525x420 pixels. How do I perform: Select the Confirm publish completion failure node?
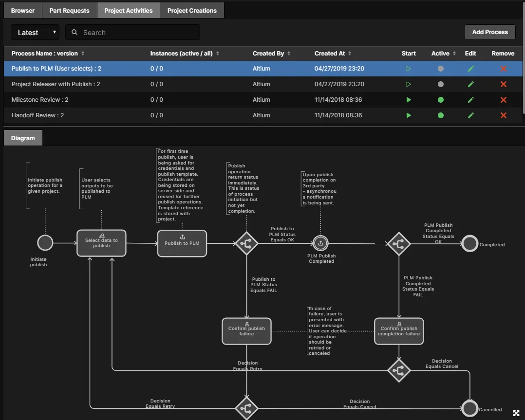click(x=399, y=331)
